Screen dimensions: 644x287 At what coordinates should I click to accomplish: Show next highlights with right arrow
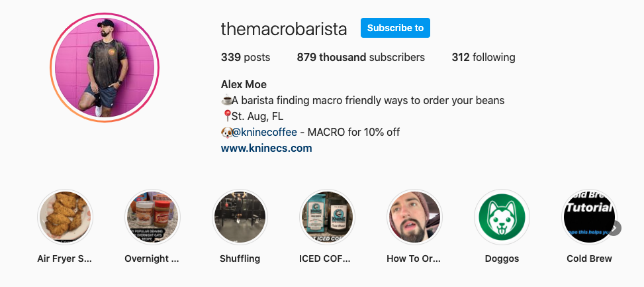tap(615, 228)
